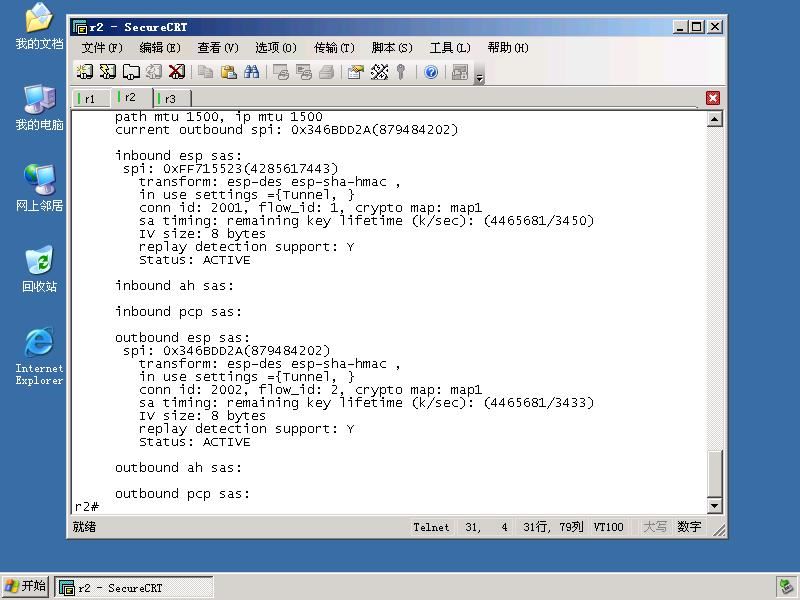Click the r2 - SecureCRT taskbar button
This screenshot has width=800, height=600.
coord(134,587)
